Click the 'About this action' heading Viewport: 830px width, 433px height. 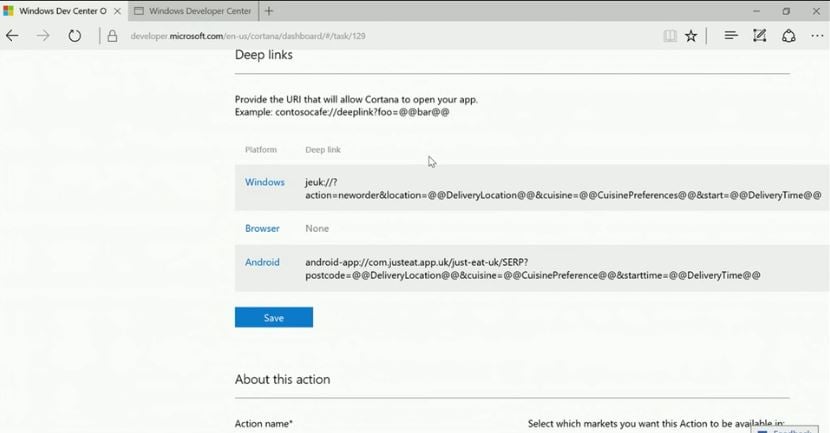pos(283,380)
